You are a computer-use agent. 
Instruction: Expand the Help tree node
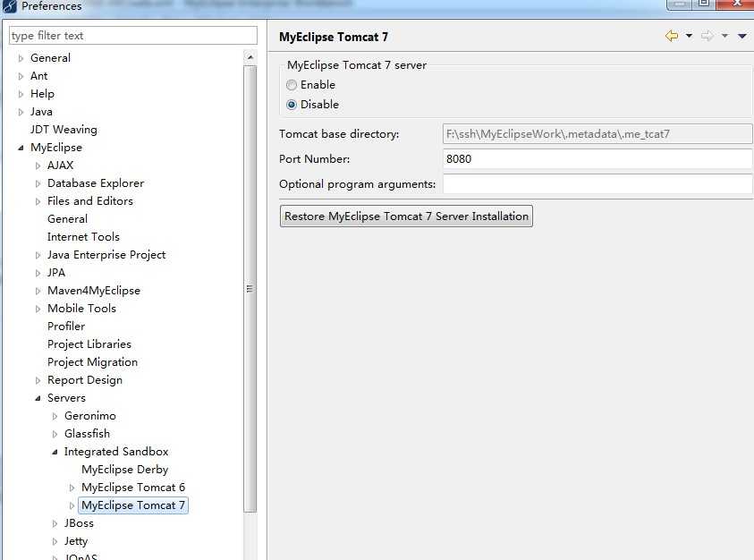click(21, 94)
